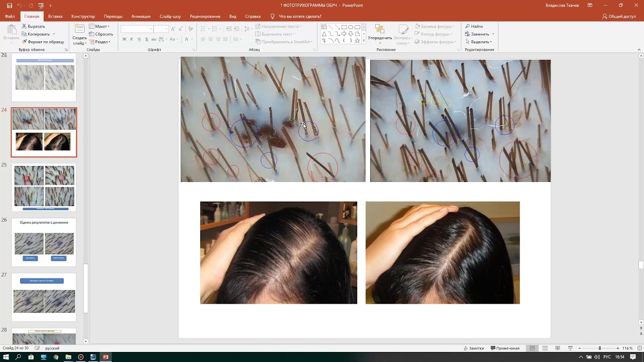Expand the font name combo box
The image size is (644, 362).
point(151,29)
